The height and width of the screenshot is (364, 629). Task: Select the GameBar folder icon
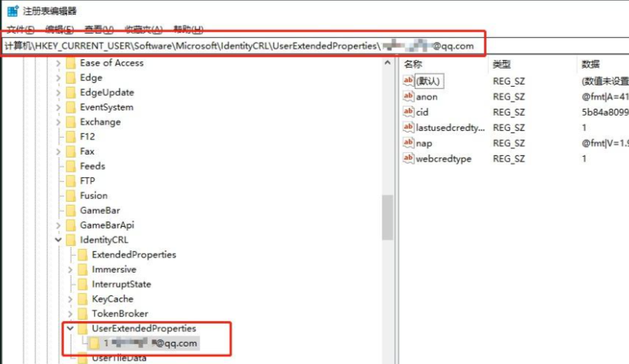tap(71, 210)
